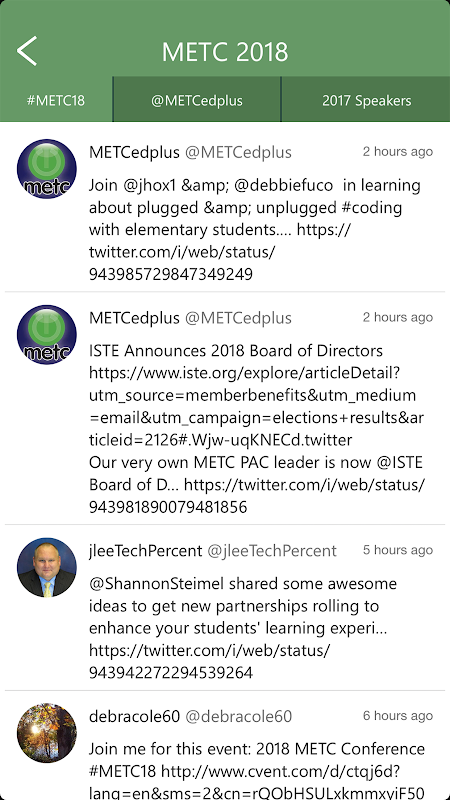The image size is (450, 800).
Task: Tap the @jleeTechPercent handle
Action: pos(271,551)
